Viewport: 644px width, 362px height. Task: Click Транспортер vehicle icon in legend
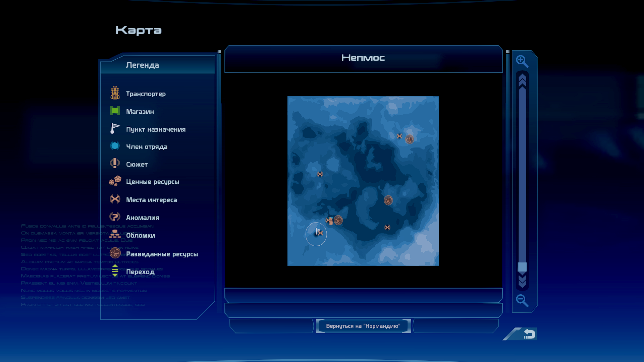tap(115, 93)
